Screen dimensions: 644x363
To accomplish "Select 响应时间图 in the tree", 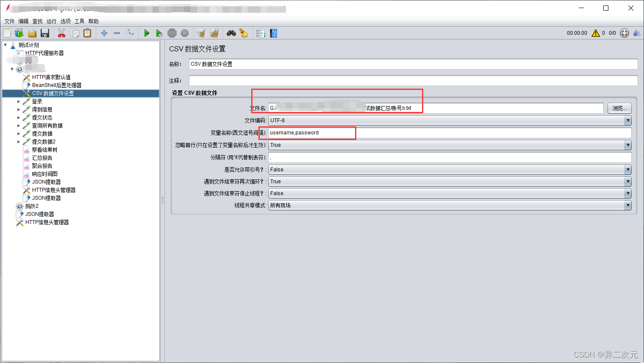I will pyautogui.click(x=44, y=174).
